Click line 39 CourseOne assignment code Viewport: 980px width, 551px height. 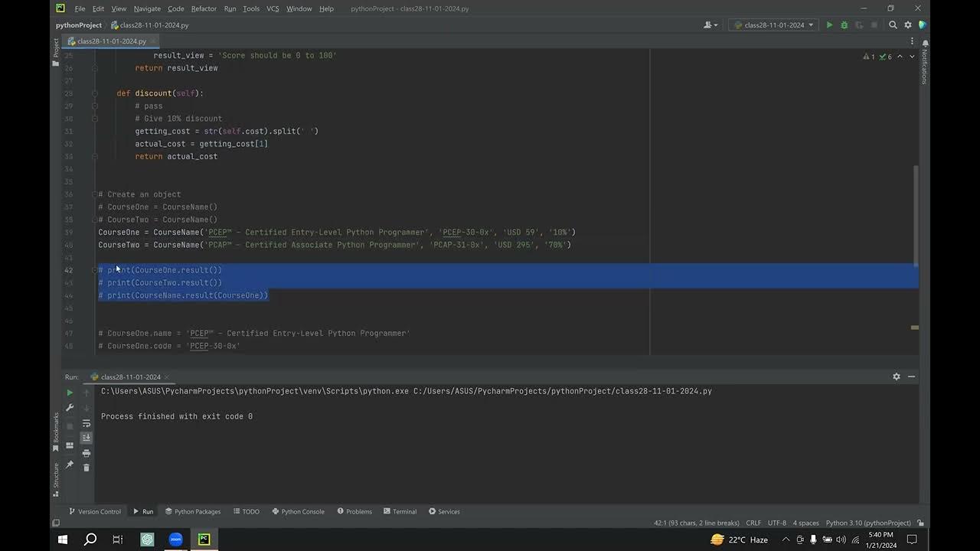click(337, 232)
